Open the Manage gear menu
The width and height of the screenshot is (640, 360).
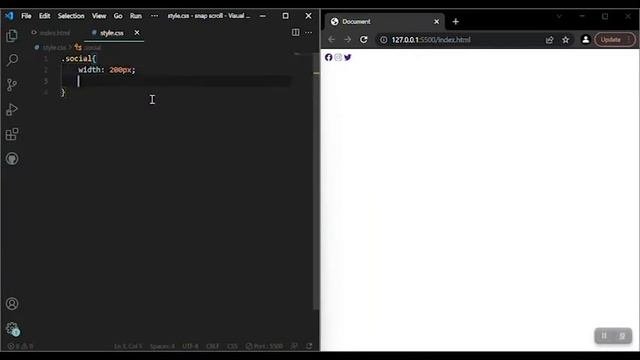tap(12, 329)
